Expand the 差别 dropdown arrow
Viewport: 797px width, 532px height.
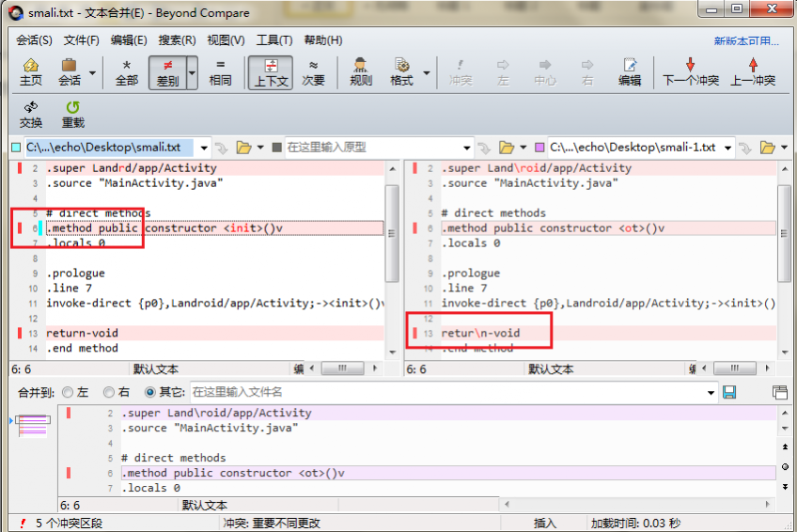point(192,72)
